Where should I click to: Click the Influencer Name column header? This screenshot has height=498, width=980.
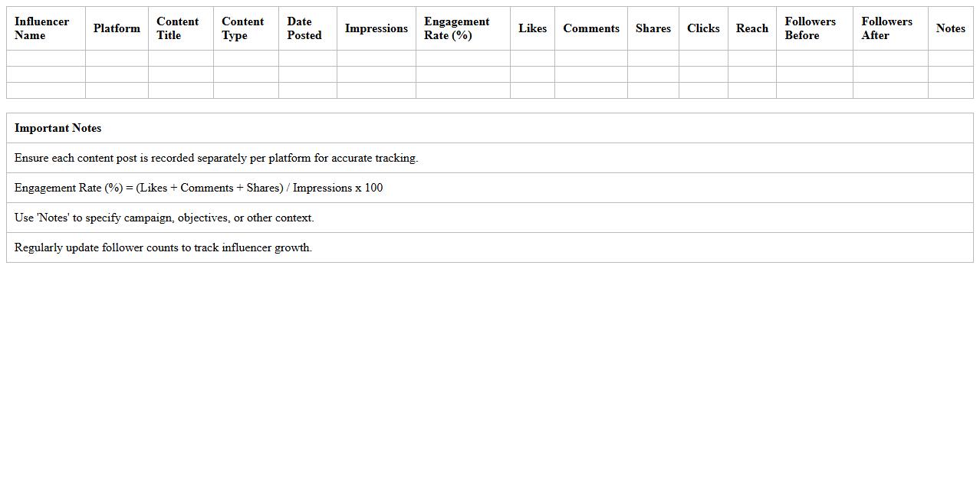point(42,28)
